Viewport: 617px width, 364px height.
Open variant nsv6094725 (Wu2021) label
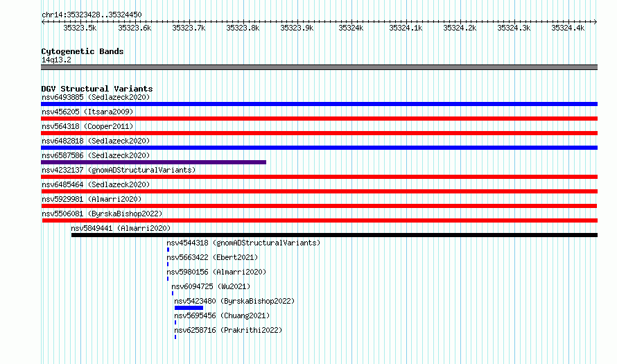pyautogui.click(x=211, y=286)
